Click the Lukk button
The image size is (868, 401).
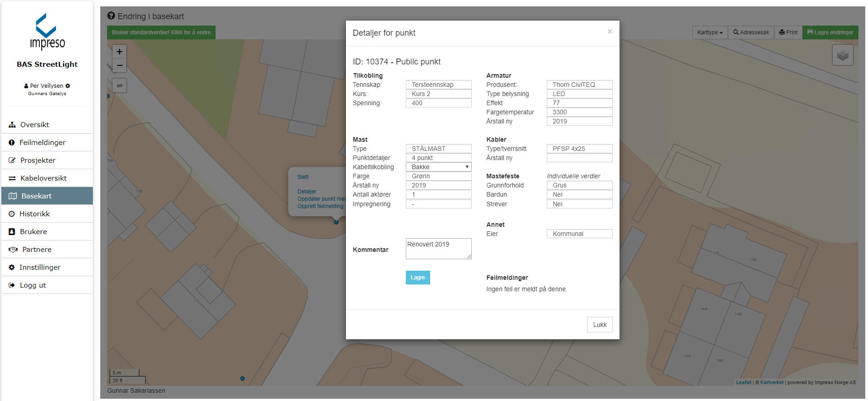pyautogui.click(x=599, y=325)
